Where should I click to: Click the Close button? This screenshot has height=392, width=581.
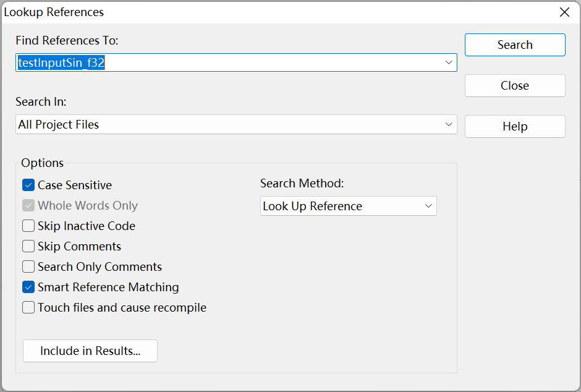(x=515, y=85)
